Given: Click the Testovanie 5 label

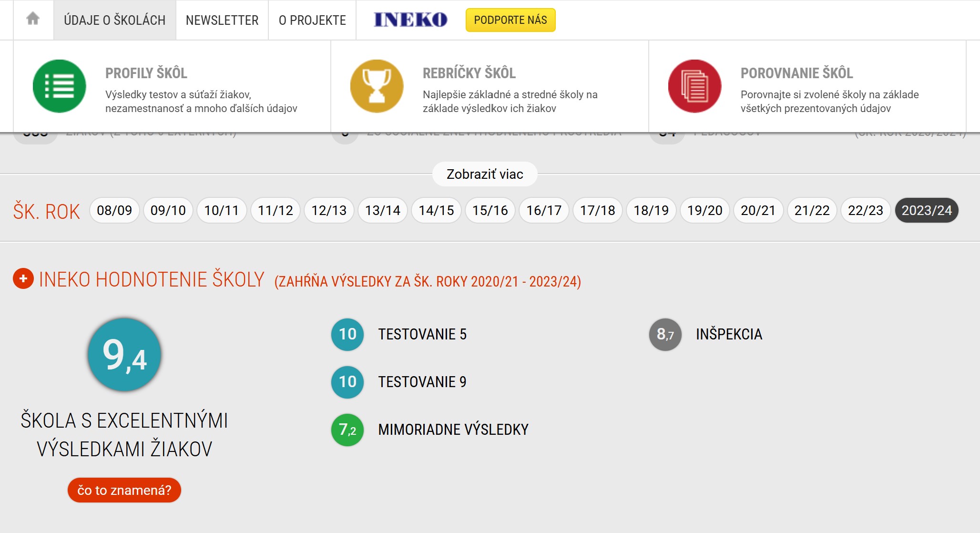Looking at the screenshot, I should pyautogui.click(x=422, y=334).
